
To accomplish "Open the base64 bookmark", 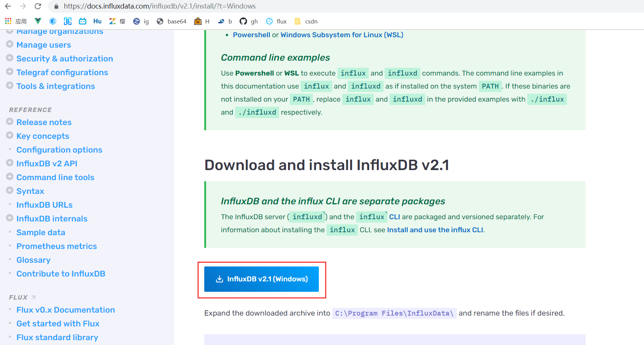I will point(171,21).
